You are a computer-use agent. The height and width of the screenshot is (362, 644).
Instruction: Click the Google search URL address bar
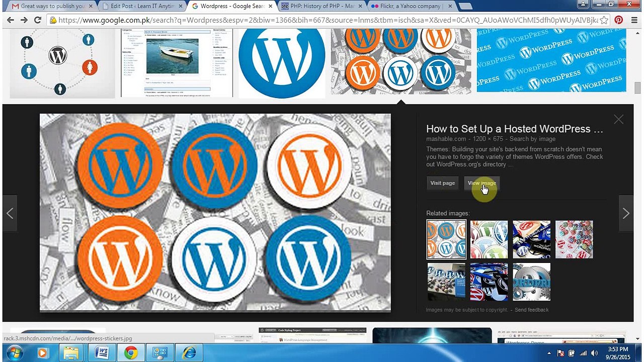pos(328,20)
